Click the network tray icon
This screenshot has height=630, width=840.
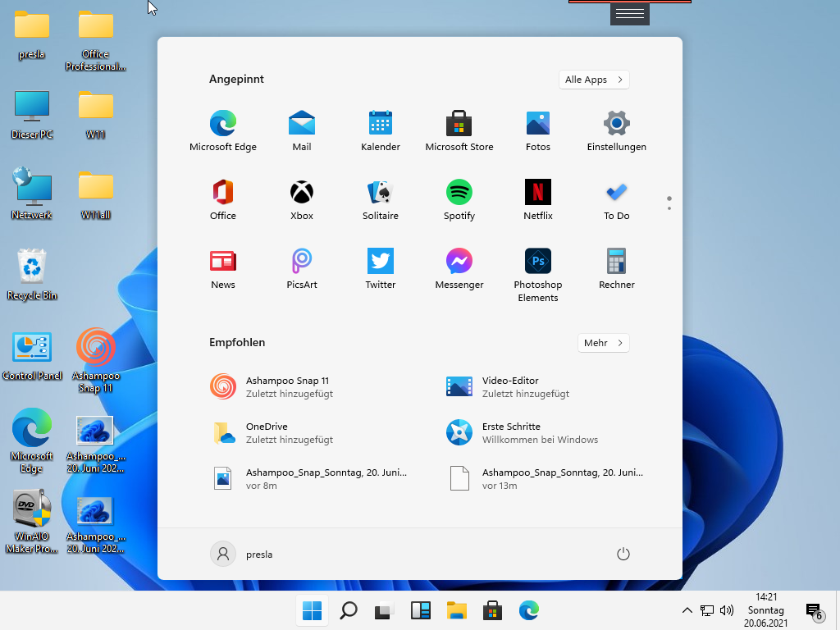click(707, 610)
